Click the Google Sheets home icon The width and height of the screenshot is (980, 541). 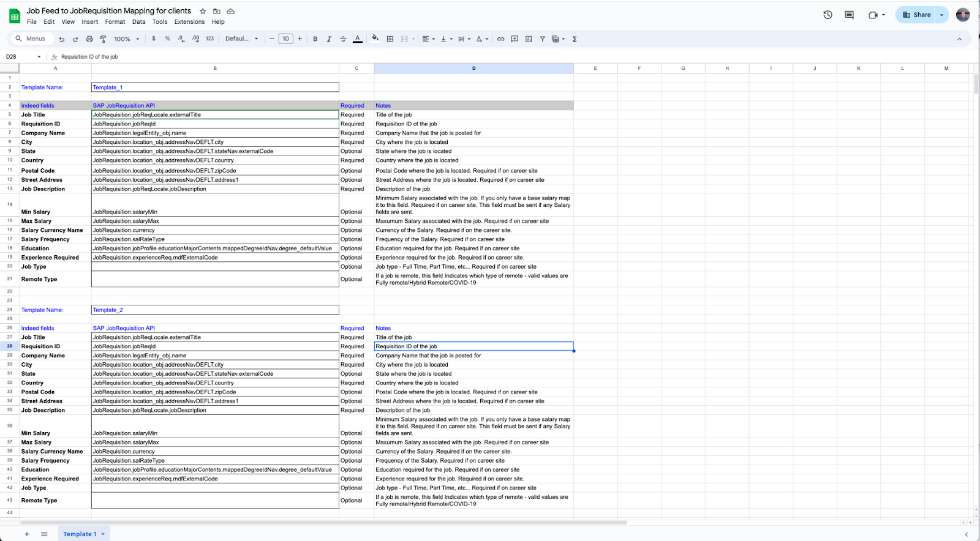click(x=15, y=16)
